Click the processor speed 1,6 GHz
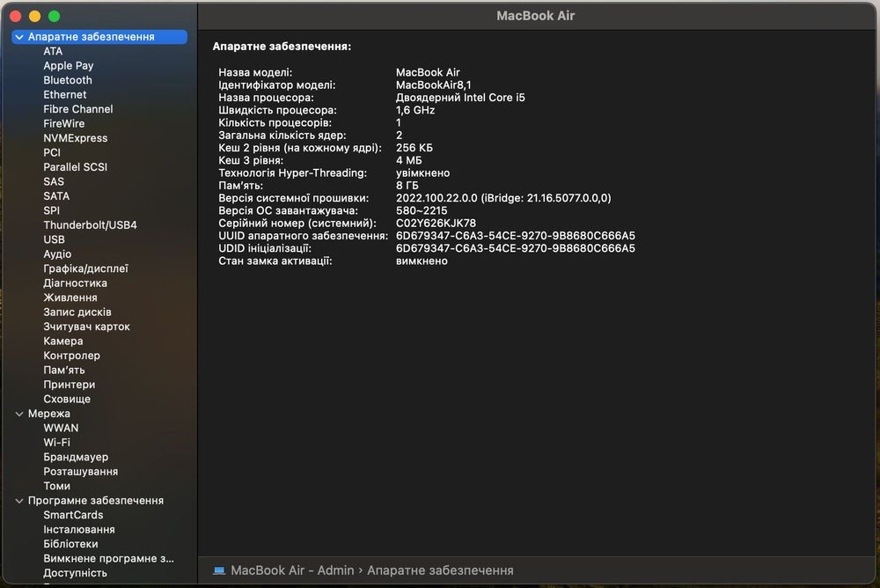 (x=415, y=111)
